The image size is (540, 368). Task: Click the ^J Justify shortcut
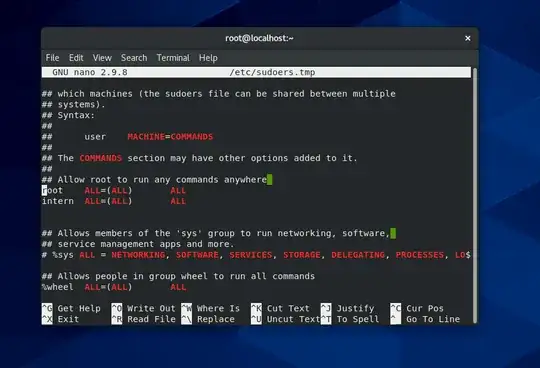coord(347,308)
